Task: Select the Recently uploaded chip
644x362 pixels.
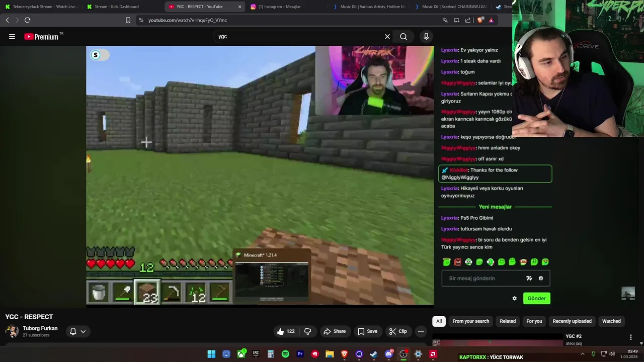Action: [572, 321]
